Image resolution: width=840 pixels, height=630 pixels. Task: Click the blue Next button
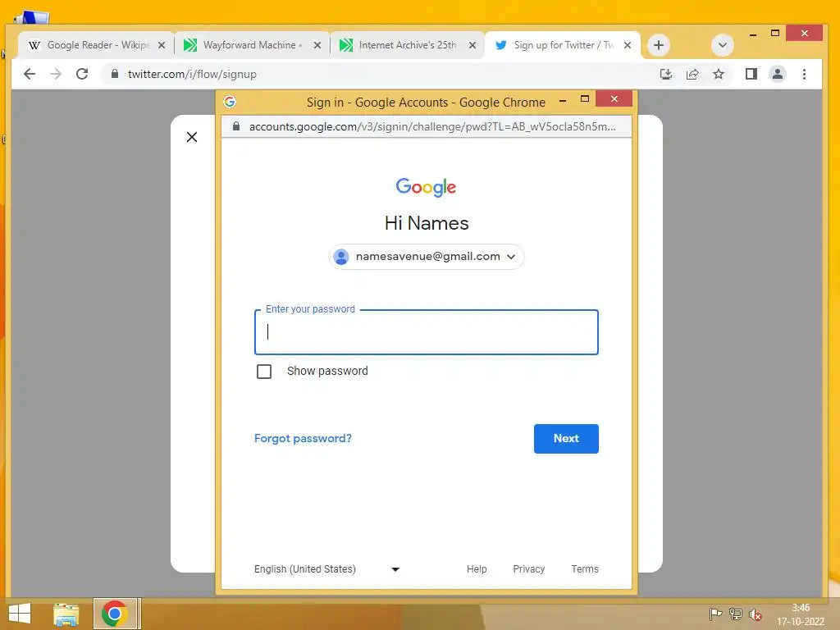pyautogui.click(x=566, y=439)
